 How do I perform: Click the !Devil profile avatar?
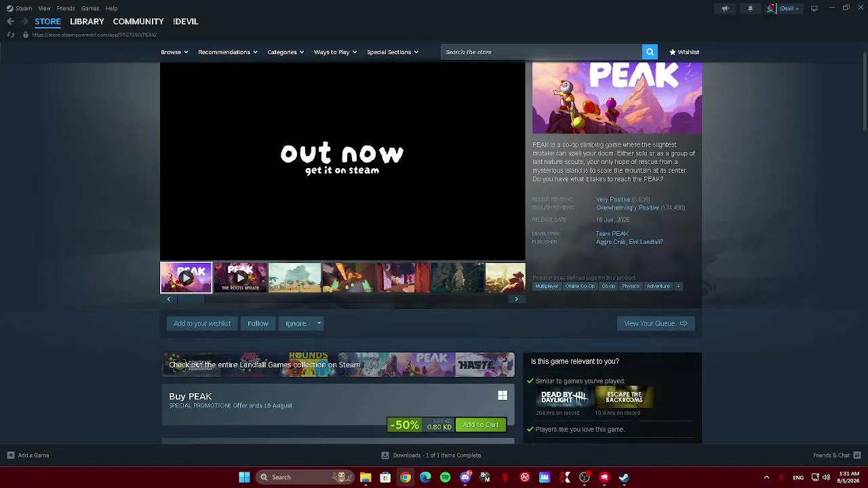tap(771, 8)
